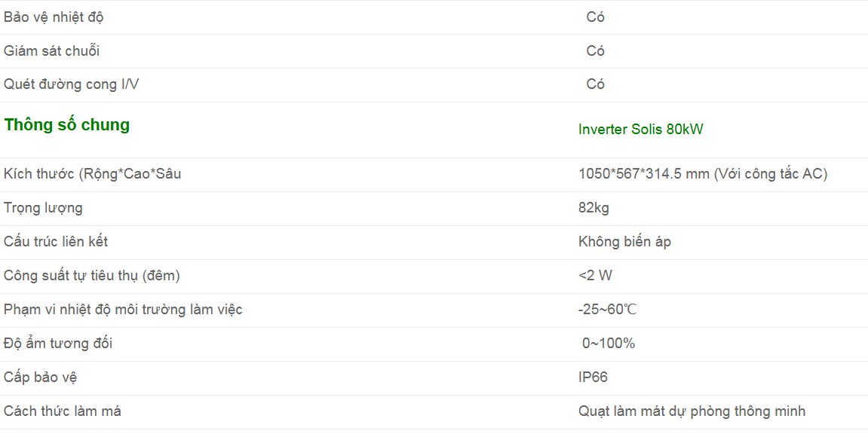Click the 'Cấu trúc liên kết' label
This screenshot has width=868, height=437.
56,242
